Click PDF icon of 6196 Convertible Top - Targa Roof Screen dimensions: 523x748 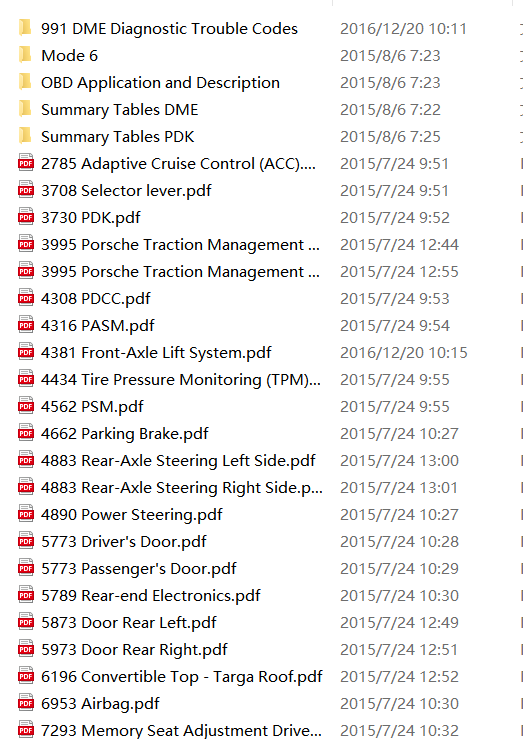[26, 676]
